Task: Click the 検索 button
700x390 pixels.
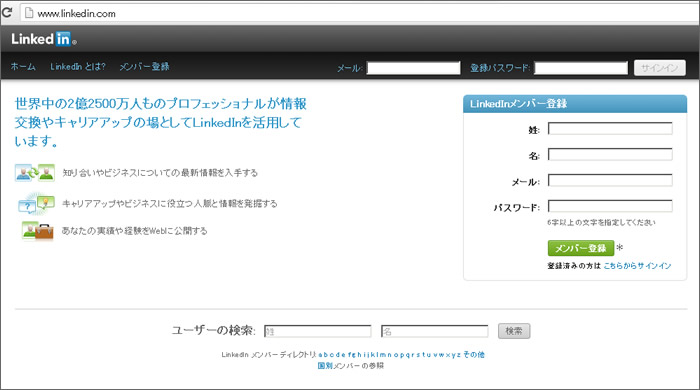Action: 514,331
